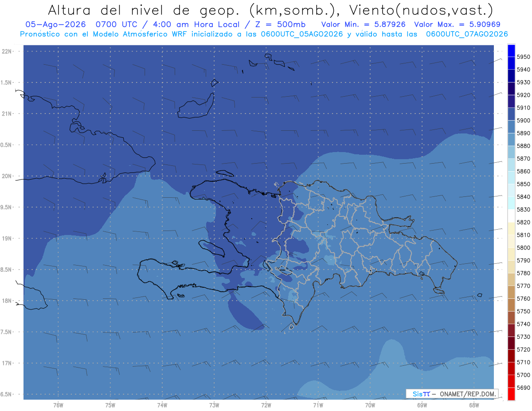Click the '5710' colorbar label
The width and height of the screenshot is (532, 411).
coord(524,362)
